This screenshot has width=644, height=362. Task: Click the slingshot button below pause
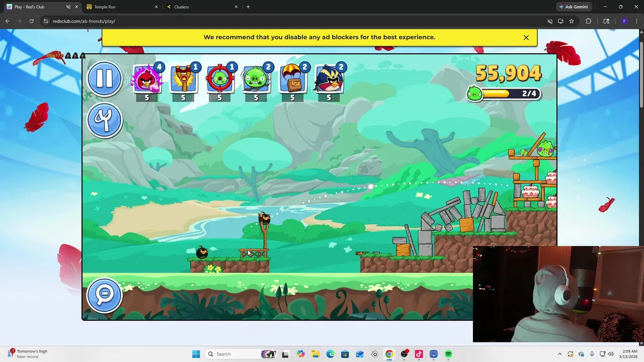[x=105, y=120]
